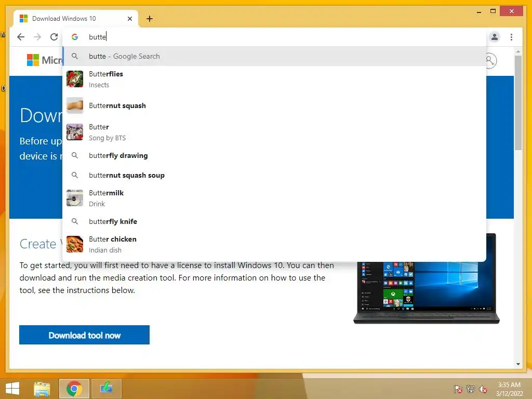This screenshot has height=399, width=532.
Task: Open a new tab with plus button
Action: pyautogui.click(x=150, y=19)
